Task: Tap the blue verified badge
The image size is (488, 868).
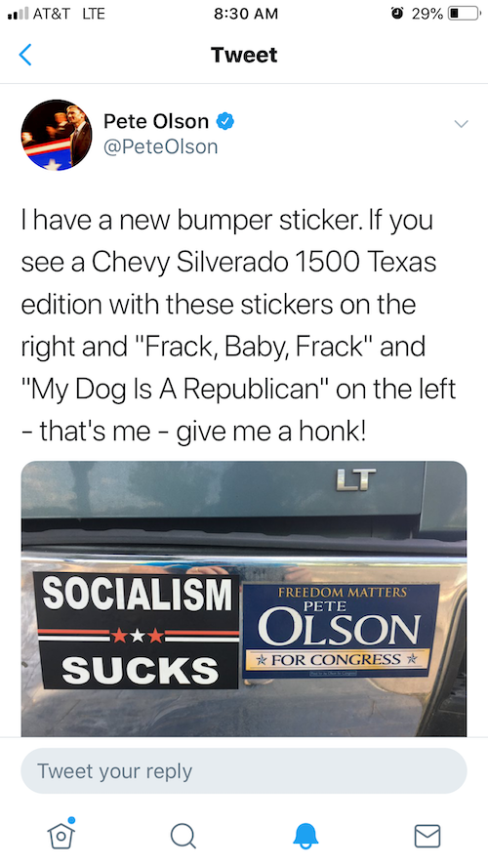Action: pos(224,121)
